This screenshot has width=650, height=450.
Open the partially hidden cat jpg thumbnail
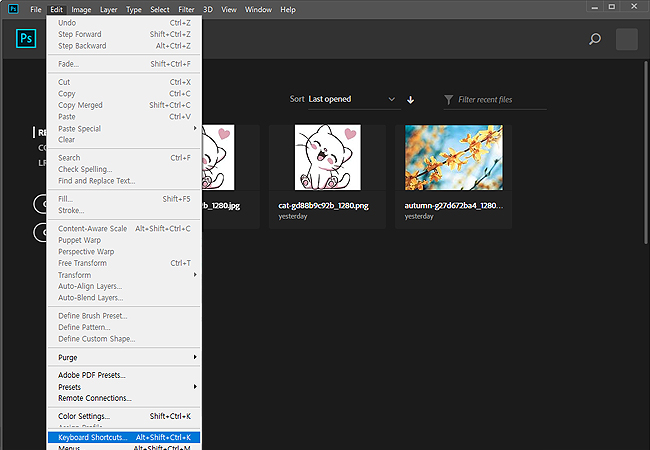218,157
